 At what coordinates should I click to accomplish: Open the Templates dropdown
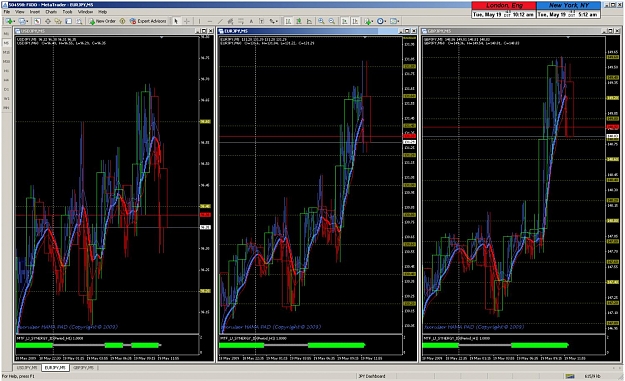tap(395, 21)
